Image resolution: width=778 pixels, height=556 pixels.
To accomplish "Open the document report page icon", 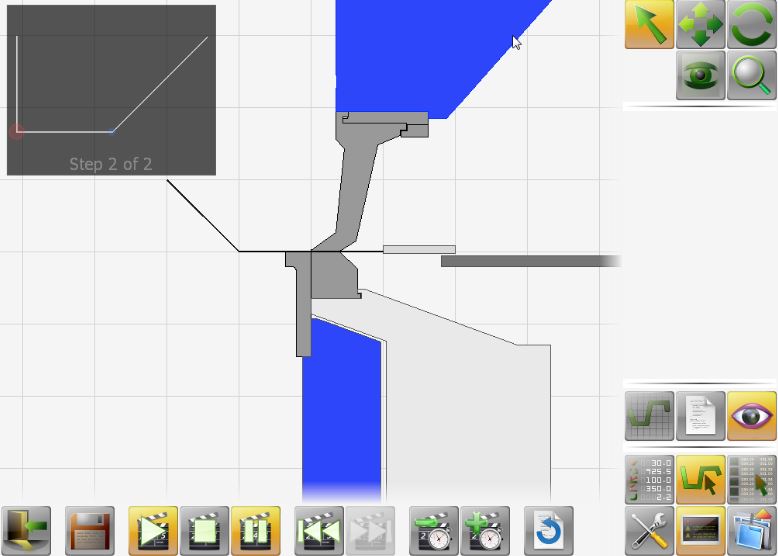I will [x=701, y=416].
